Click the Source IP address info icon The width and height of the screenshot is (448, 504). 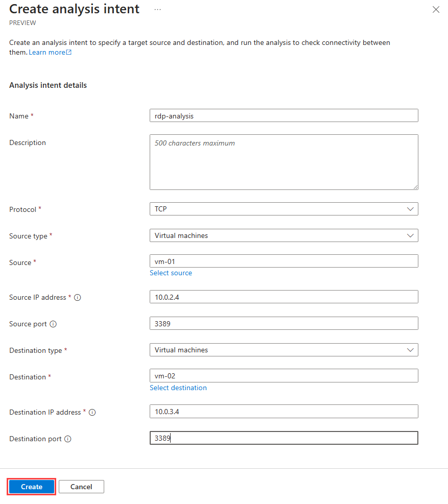[78, 298]
